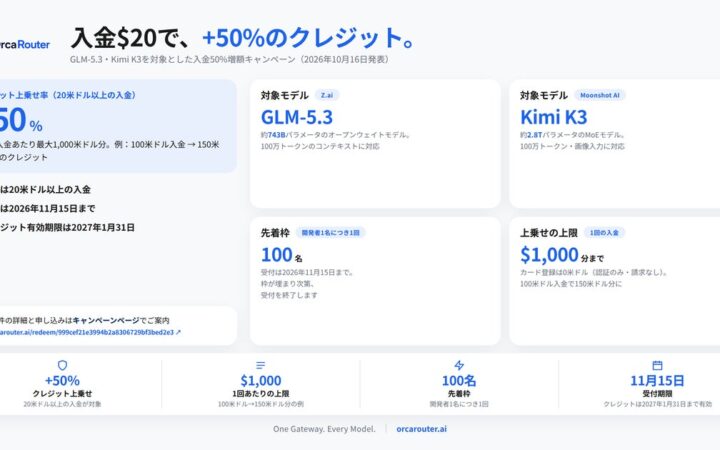This screenshot has width=720, height=450.
Task: Click the headline +50%のクレジット。
Action: tap(309, 38)
